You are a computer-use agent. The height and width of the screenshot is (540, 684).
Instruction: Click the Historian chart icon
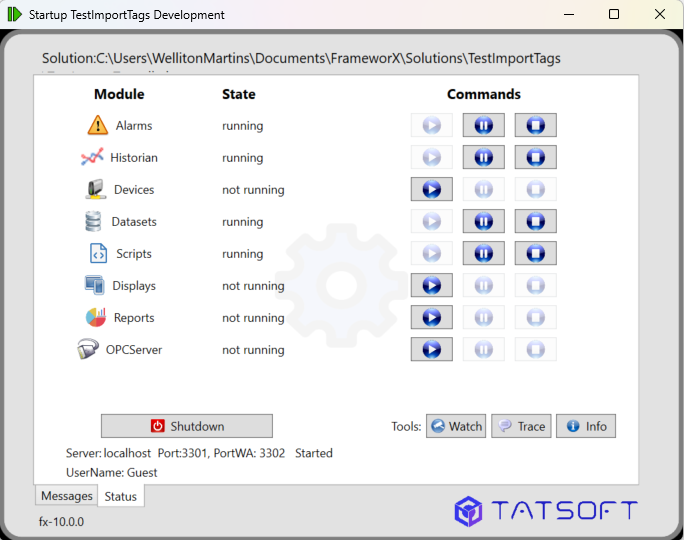click(92, 157)
